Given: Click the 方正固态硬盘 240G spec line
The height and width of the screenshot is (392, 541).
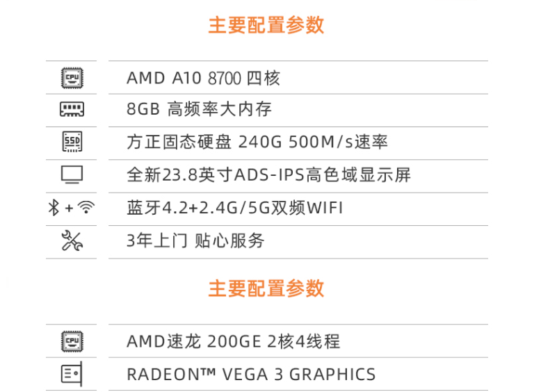Looking at the screenshot, I should click(x=257, y=142).
